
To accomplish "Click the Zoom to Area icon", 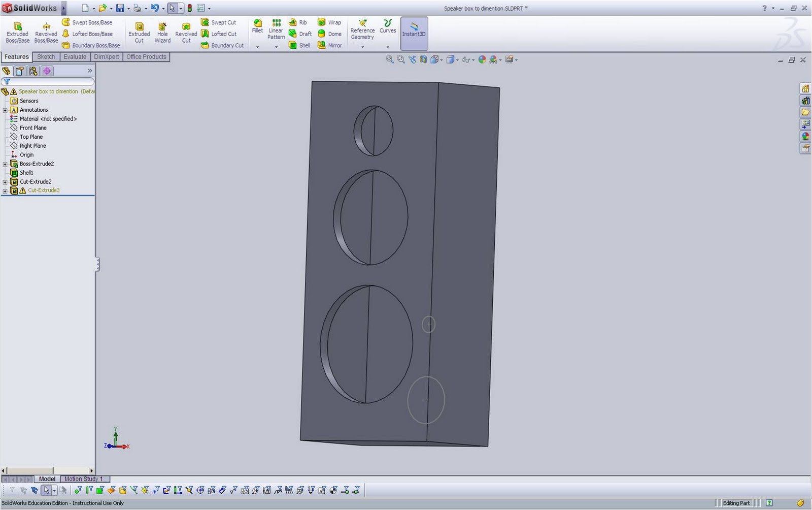I will pyautogui.click(x=401, y=59).
